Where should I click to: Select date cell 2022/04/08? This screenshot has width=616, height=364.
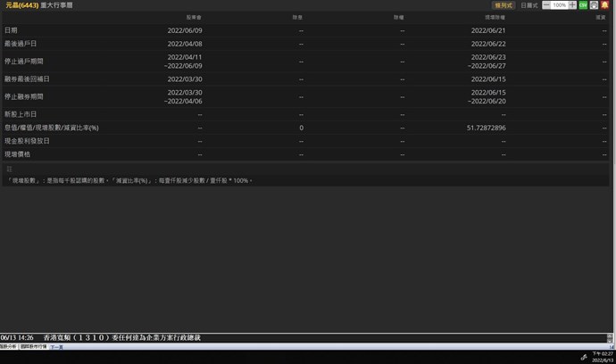click(x=185, y=44)
